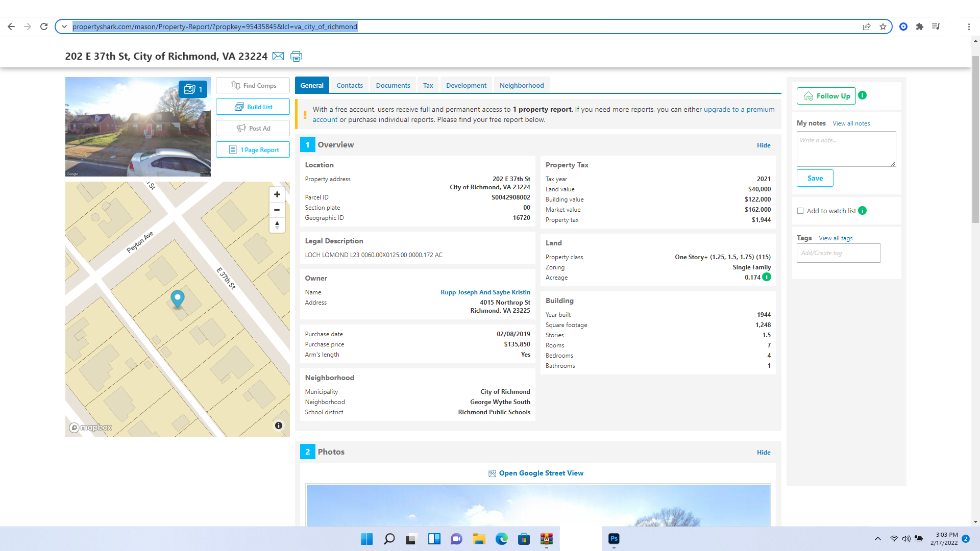Reset map bearing with compass button
Image resolution: width=980 pixels, height=551 pixels.
[x=277, y=225]
